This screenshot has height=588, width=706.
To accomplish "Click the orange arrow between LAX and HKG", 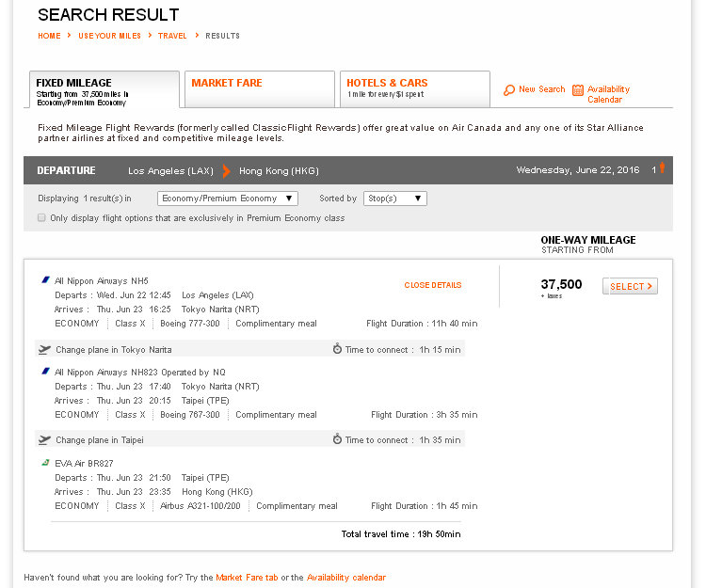I will click(x=227, y=171).
